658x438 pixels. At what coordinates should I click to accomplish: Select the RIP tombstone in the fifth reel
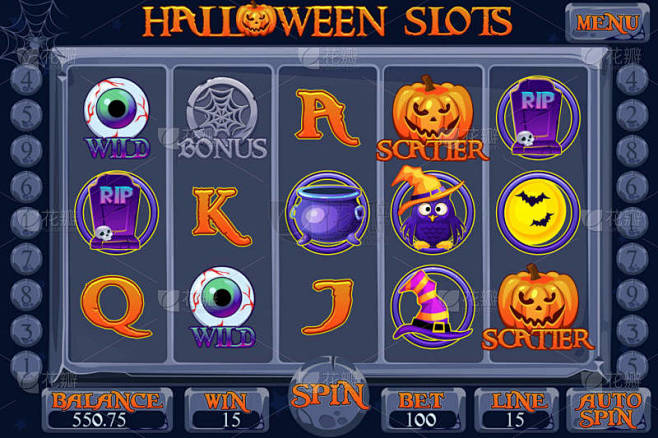[538, 117]
